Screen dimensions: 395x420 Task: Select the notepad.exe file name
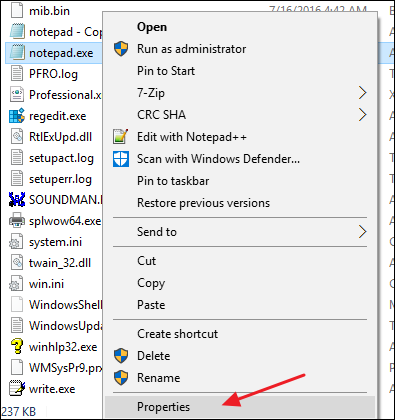tap(61, 53)
